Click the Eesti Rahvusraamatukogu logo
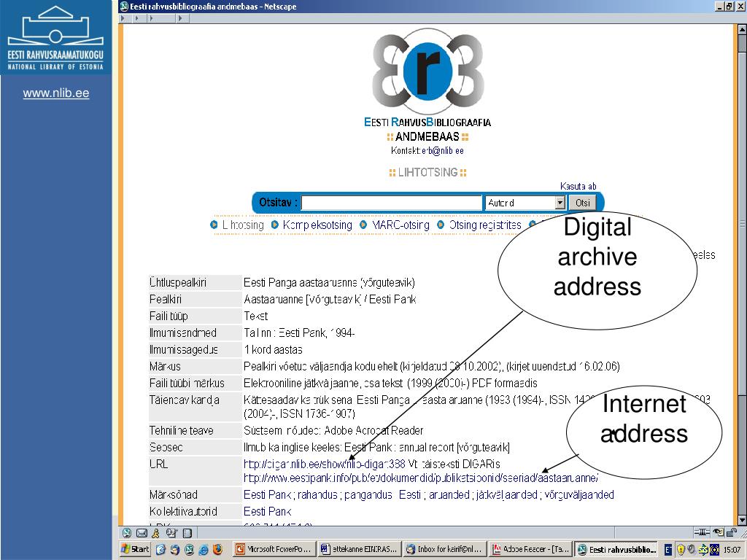 55,37
